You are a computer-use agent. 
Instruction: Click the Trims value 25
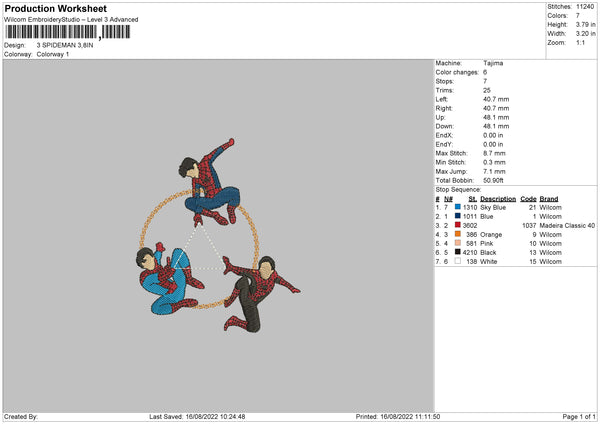486,90
